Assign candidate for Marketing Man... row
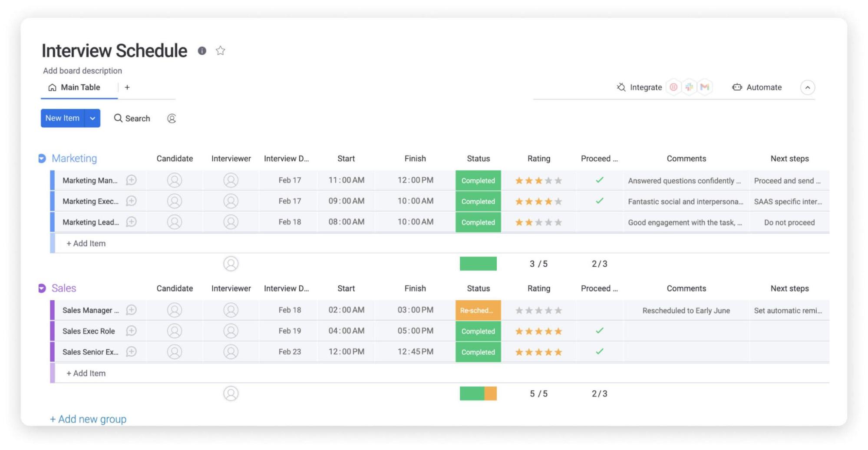Viewport: 868px width, 450px height. pyautogui.click(x=175, y=180)
